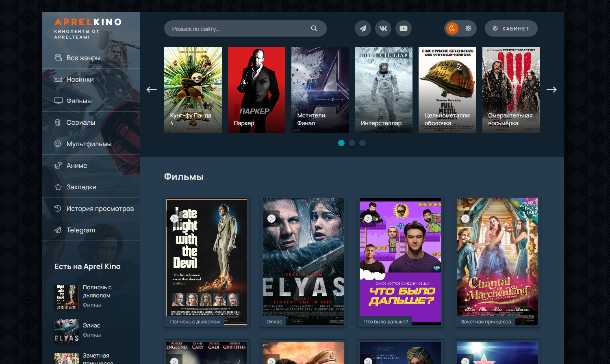Open the Цельнометаллическая оболочка carousel poster
This screenshot has height=364, width=610.
click(447, 90)
